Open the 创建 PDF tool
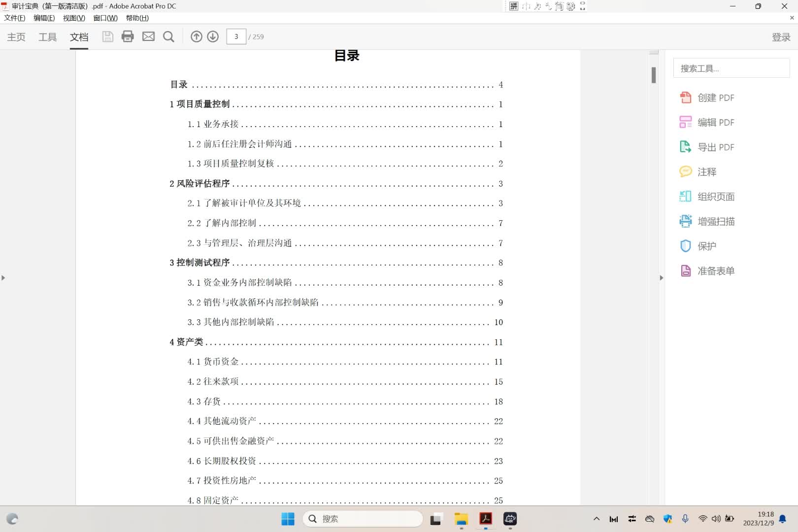The width and height of the screenshot is (798, 532). point(707,98)
